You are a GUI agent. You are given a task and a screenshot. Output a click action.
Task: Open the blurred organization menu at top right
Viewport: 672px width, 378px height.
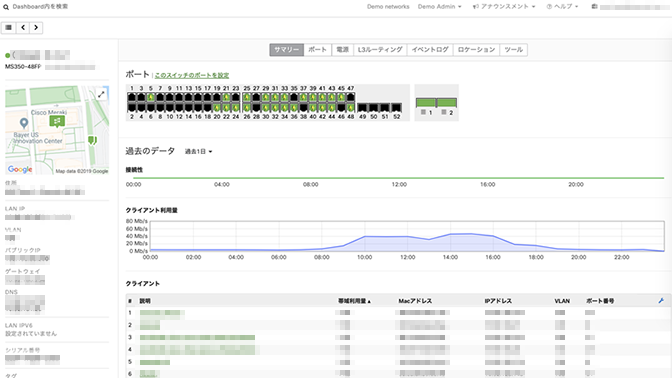tap(630, 7)
